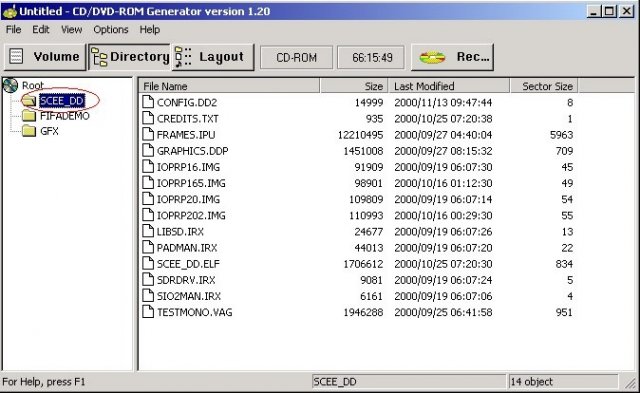This screenshot has width=640, height=393.
Task: Click the CD-ROM media type button
Action: click(x=296, y=58)
